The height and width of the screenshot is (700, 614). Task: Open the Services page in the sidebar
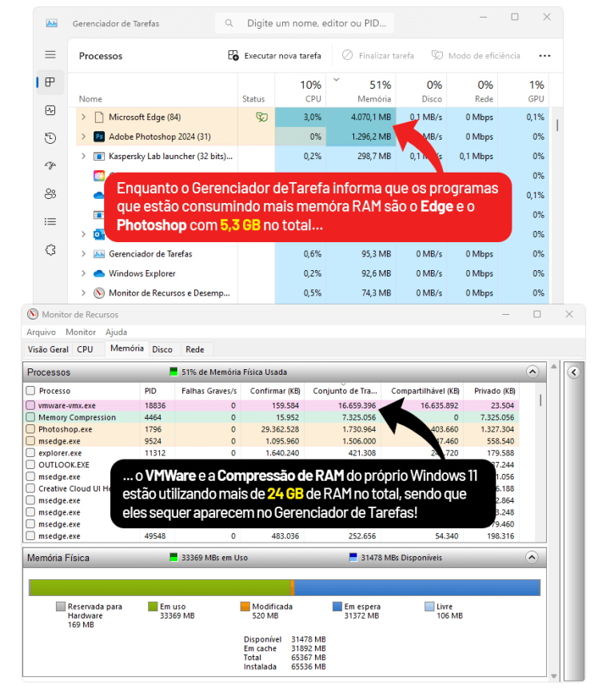pyautogui.click(x=50, y=249)
